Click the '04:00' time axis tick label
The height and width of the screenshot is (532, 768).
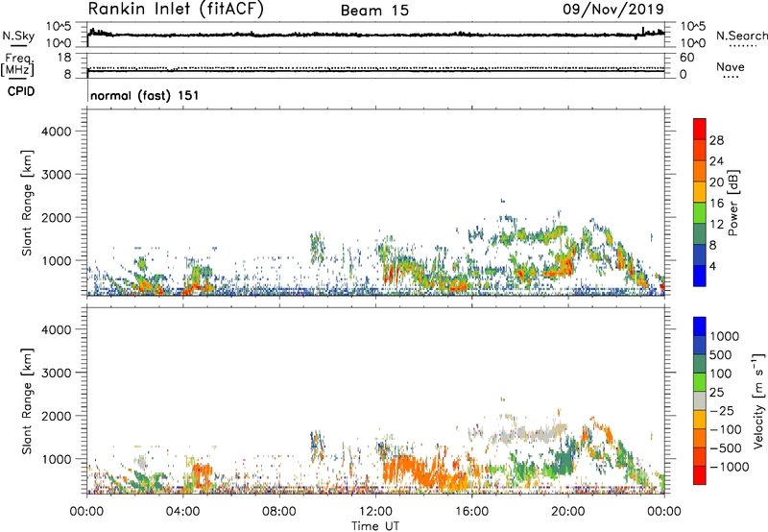click(183, 512)
